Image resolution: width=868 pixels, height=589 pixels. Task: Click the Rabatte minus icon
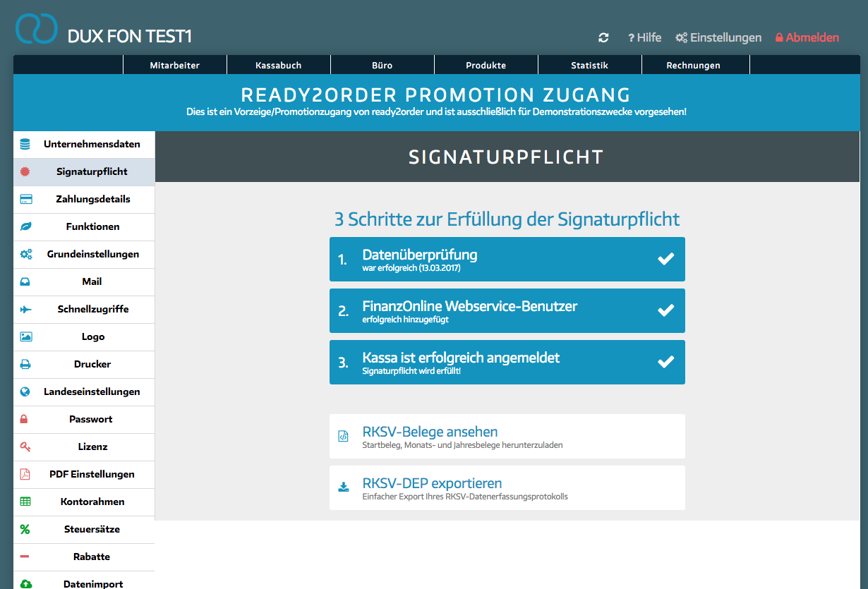click(x=25, y=557)
